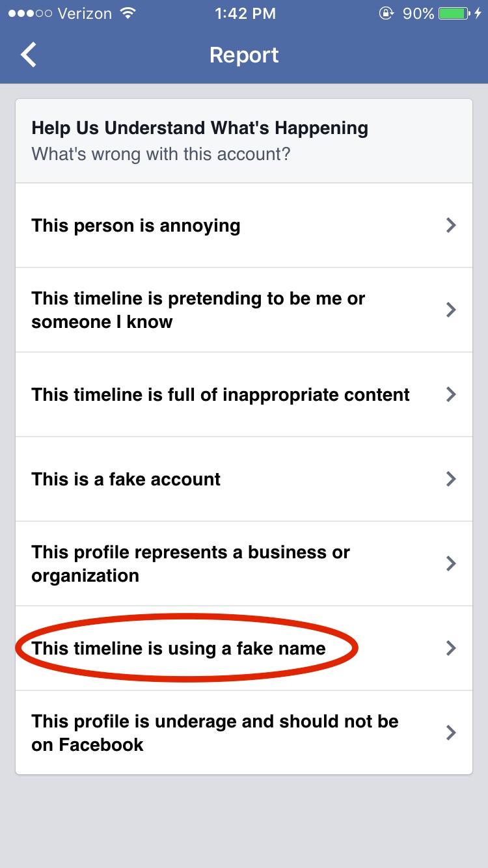This screenshot has height=868, width=488.
Task: Tap chevron next to 'full of inappropriate content'
Action: coord(450,394)
